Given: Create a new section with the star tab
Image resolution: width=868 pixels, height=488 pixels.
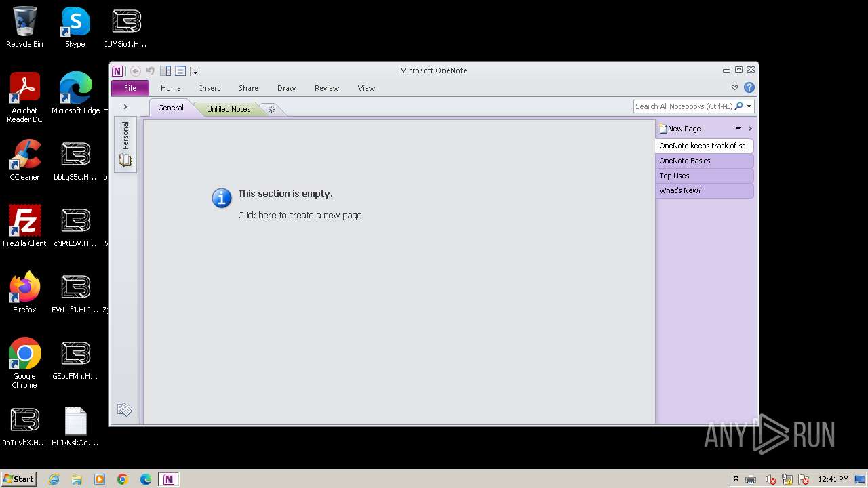Looking at the screenshot, I should (271, 110).
